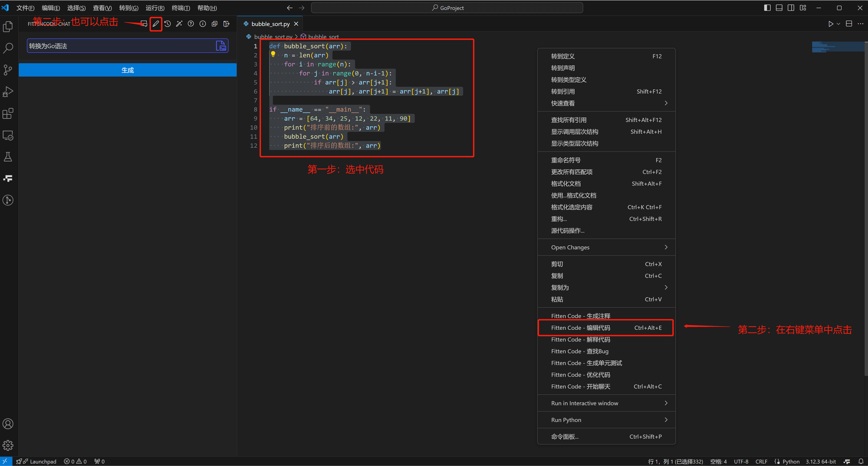Viewport: 868px width, 466px height.
Task: Open the Manage gear icon
Action: tap(8, 446)
